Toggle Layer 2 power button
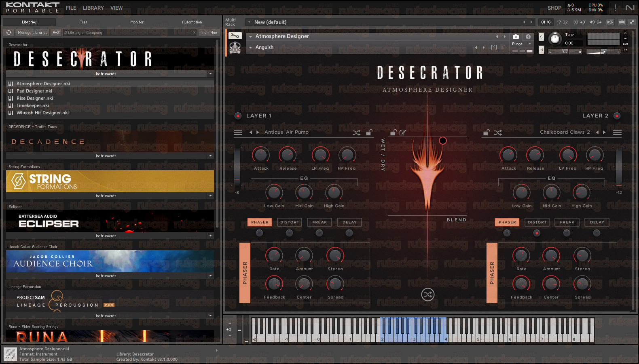This screenshot has width=639, height=364. tap(617, 116)
